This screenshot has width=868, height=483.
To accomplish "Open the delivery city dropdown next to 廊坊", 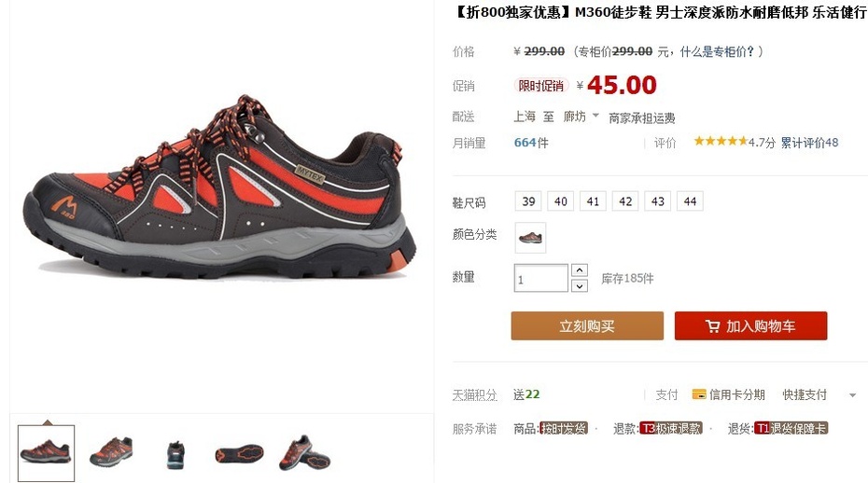I will (x=595, y=116).
